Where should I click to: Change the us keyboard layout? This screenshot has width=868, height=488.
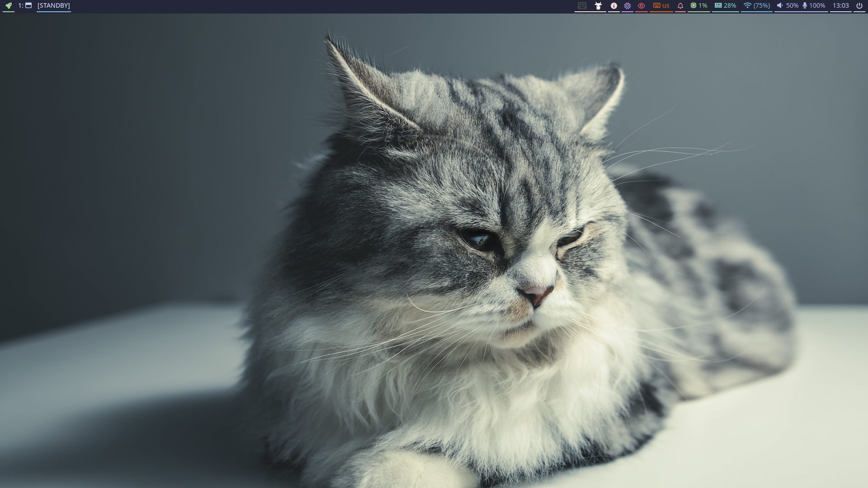[661, 6]
